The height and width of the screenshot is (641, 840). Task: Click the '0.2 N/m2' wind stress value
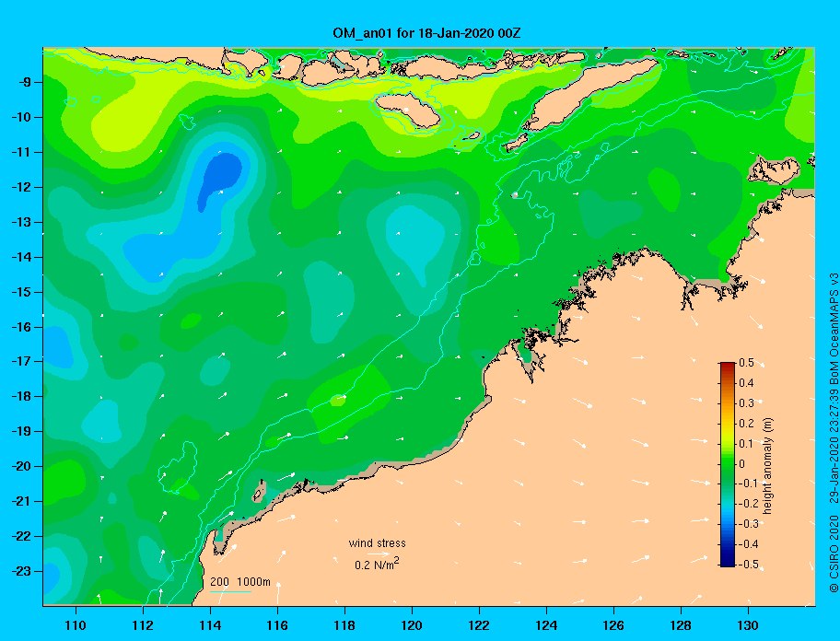[377, 565]
